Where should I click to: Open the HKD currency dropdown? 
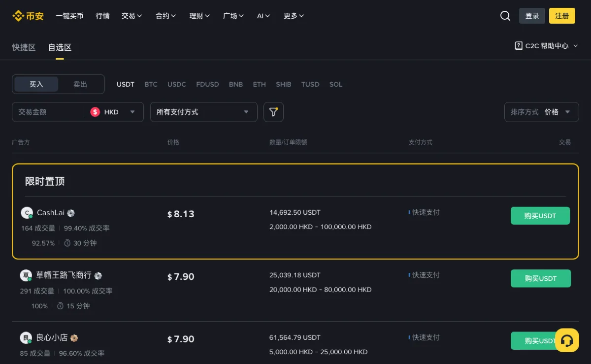(114, 112)
